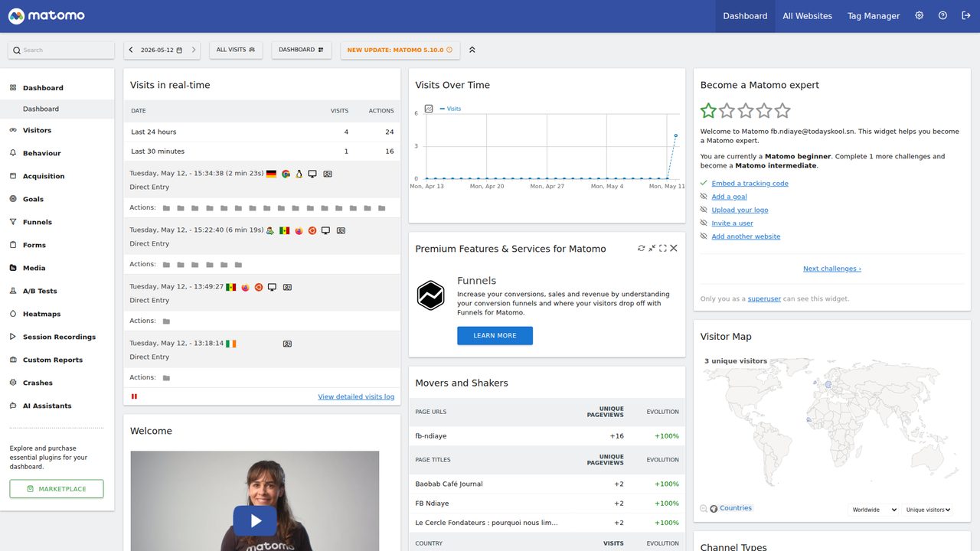This screenshot has height=551, width=980.
Task: Click the sign out icon
Action: tap(965, 15)
